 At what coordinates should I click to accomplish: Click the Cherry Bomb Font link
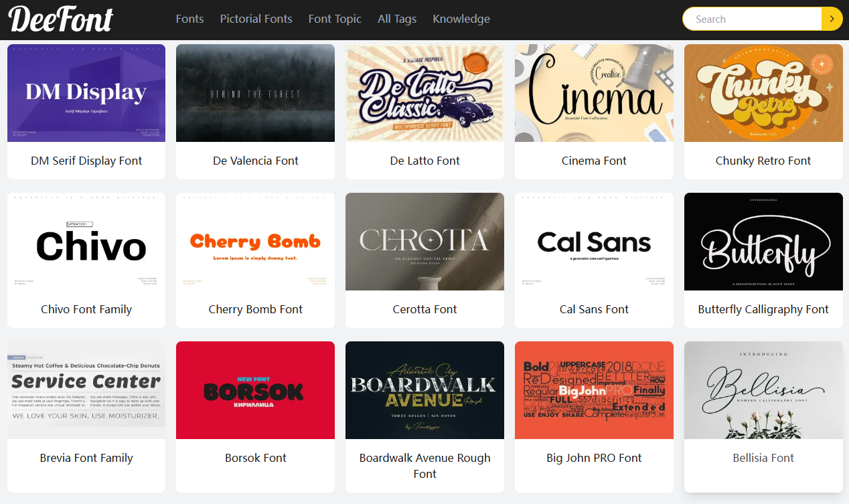[x=256, y=309]
